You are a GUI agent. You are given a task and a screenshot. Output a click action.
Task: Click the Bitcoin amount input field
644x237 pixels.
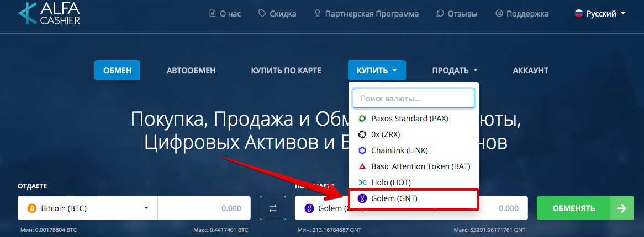click(204, 208)
